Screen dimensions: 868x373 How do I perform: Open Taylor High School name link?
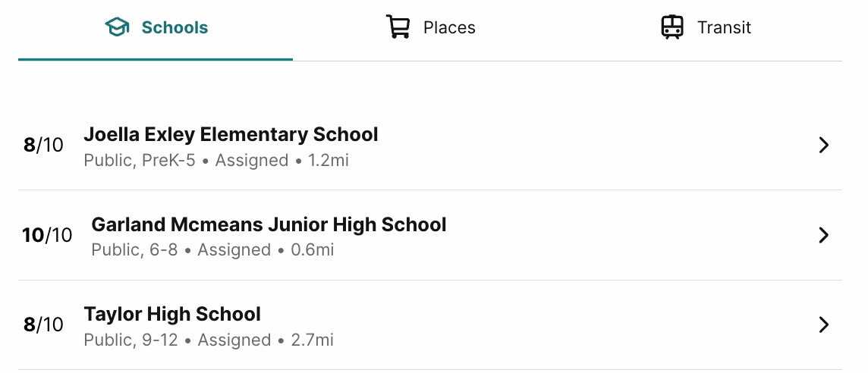[172, 315]
